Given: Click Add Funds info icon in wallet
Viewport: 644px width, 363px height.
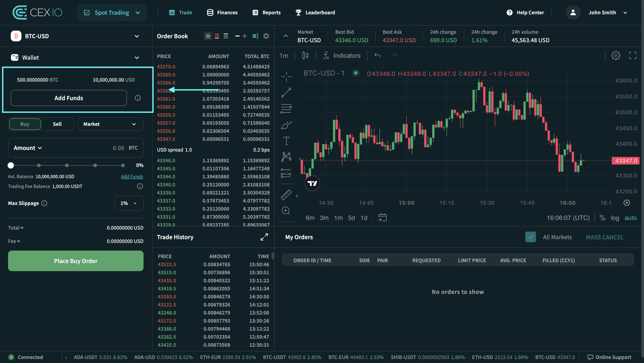Looking at the screenshot, I should [138, 98].
